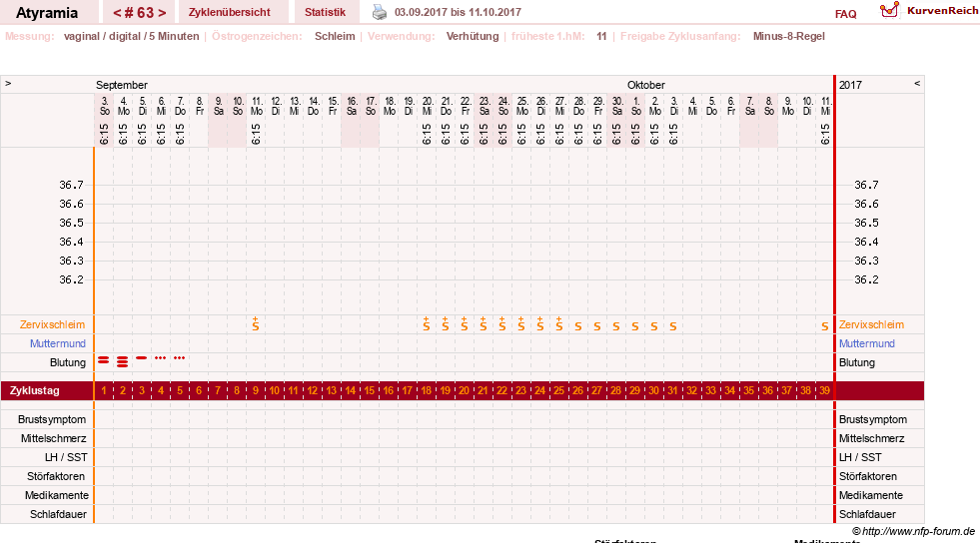Select cycle day 20 in Zyklustag row
The width and height of the screenshot is (980, 543).
[465, 390]
